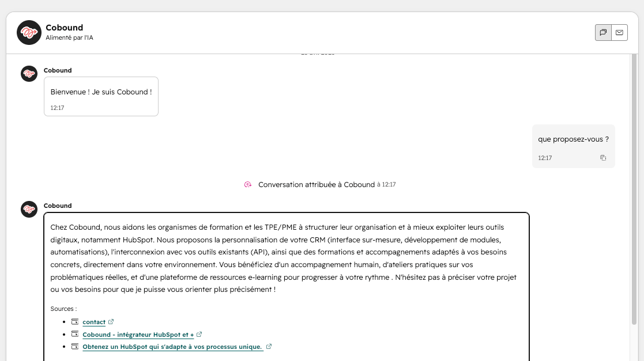644x361 pixels.
Task: Click Cobound avatar beside the welcome message
Action: tap(29, 74)
